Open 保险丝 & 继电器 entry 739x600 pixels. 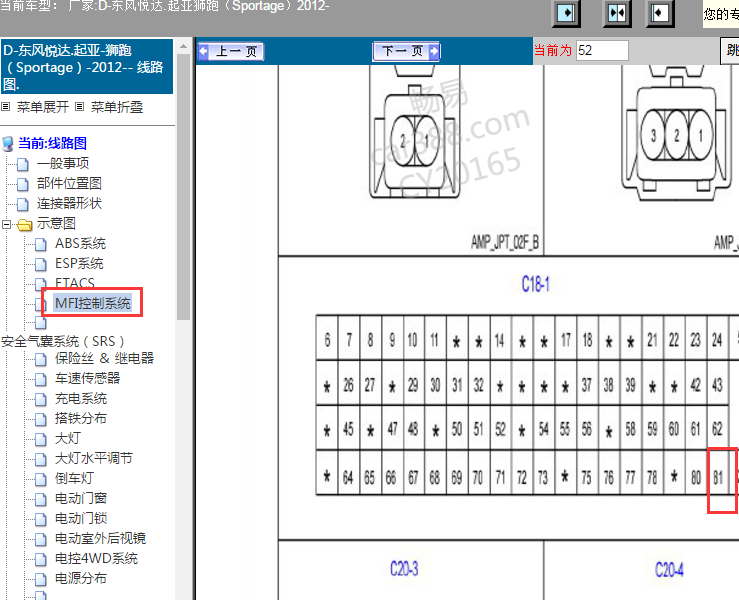click(104, 358)
